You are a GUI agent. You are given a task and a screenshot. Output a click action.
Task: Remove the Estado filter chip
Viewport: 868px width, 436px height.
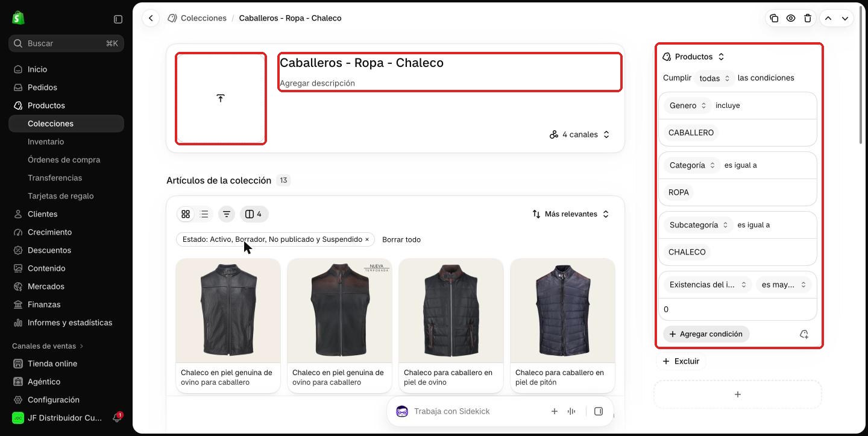[x=366, y=239]
